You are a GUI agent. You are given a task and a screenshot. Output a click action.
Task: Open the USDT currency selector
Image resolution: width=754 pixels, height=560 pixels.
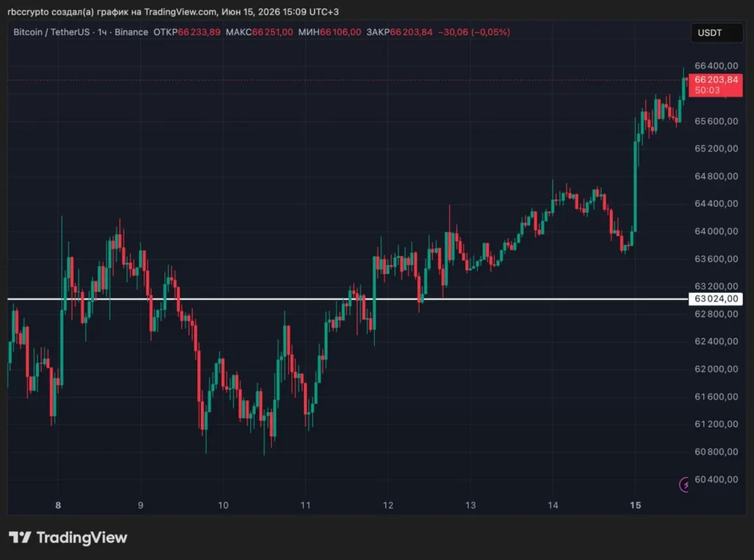(716, 32)
